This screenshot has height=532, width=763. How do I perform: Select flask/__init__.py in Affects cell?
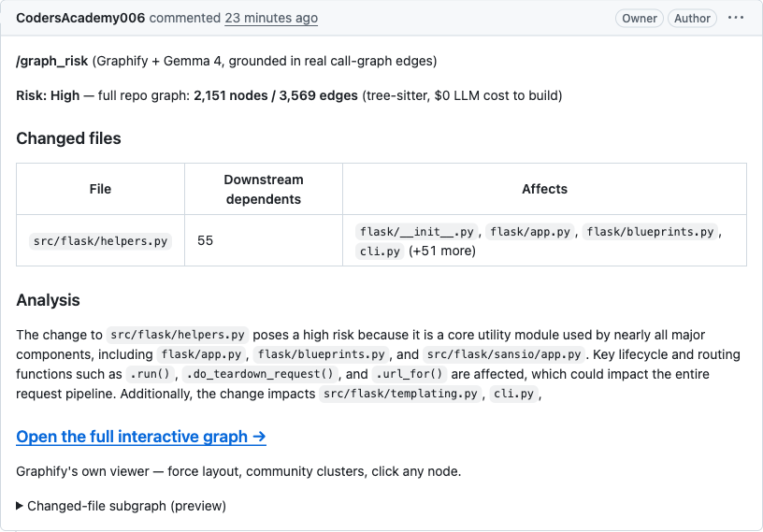[416, 232]
